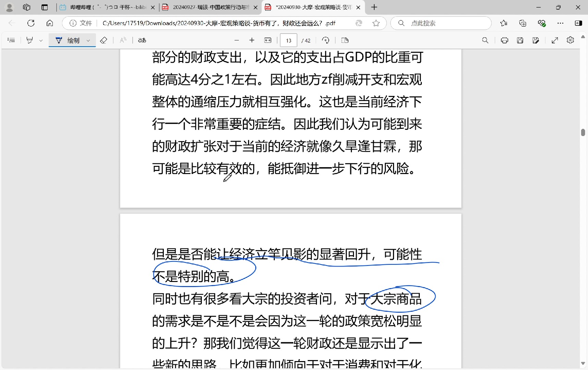Click the vertical scrollbar thumb
The image size is (588, 370).
(x=583, y=132)
